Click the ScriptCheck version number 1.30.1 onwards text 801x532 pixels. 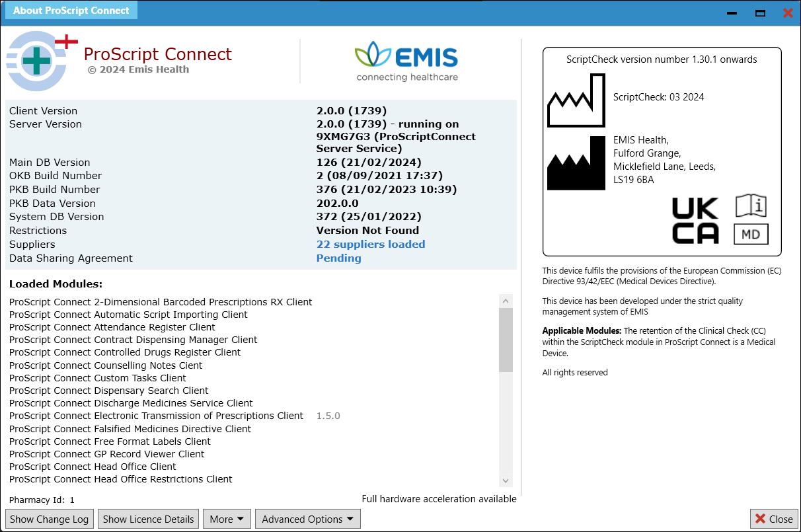662,59
